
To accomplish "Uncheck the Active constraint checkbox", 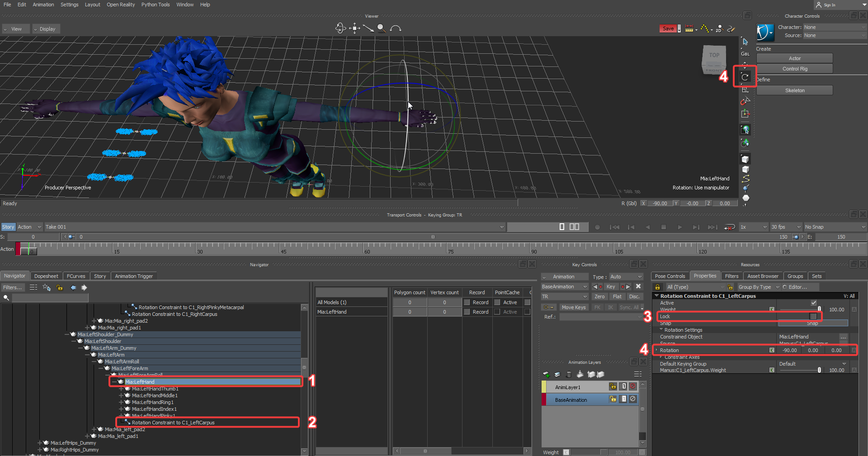I will tap(813, 303).
